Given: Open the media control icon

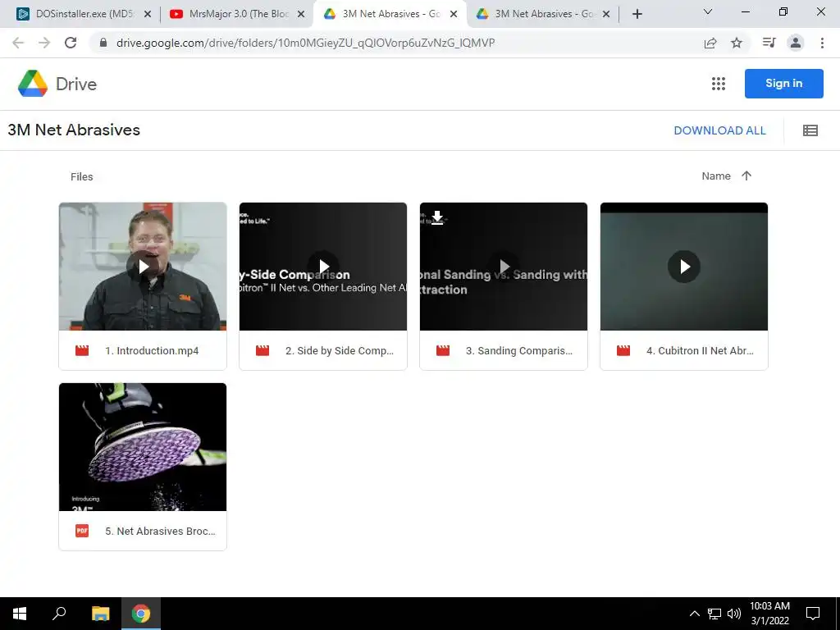Looking at the screenshot, I should click(769, 43).
